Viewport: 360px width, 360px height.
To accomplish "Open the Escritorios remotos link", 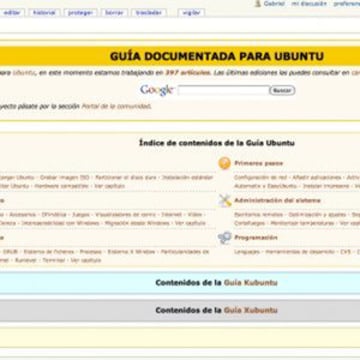I will 258,215.
